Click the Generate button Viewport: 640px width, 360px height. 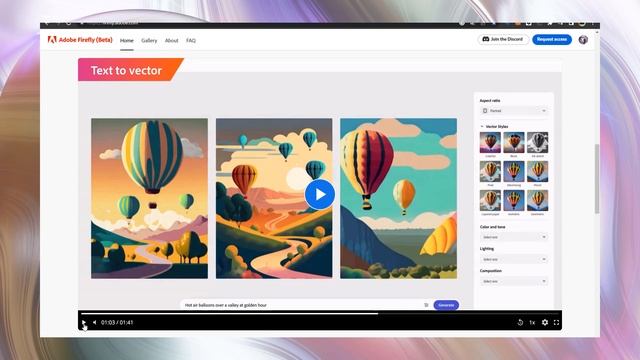coord(446,305)
